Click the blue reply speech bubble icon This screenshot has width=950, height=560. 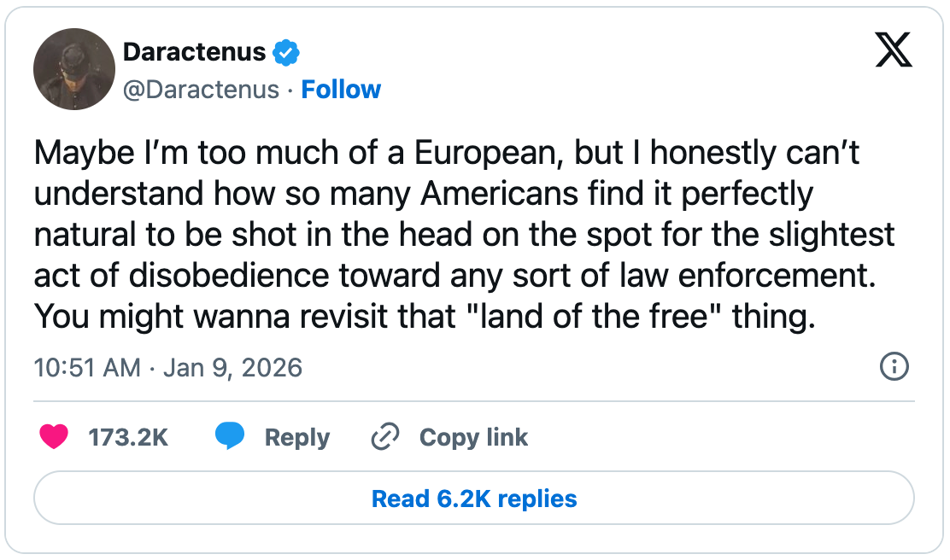point(232,436)
